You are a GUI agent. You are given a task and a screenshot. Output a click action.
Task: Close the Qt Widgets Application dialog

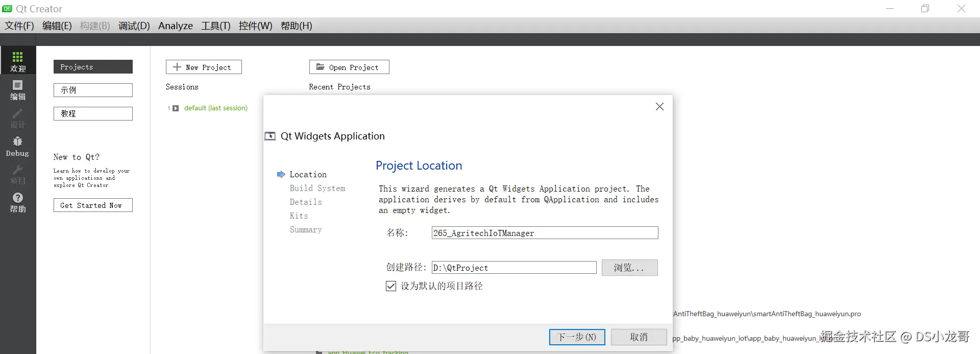click(x=659, y=106)
